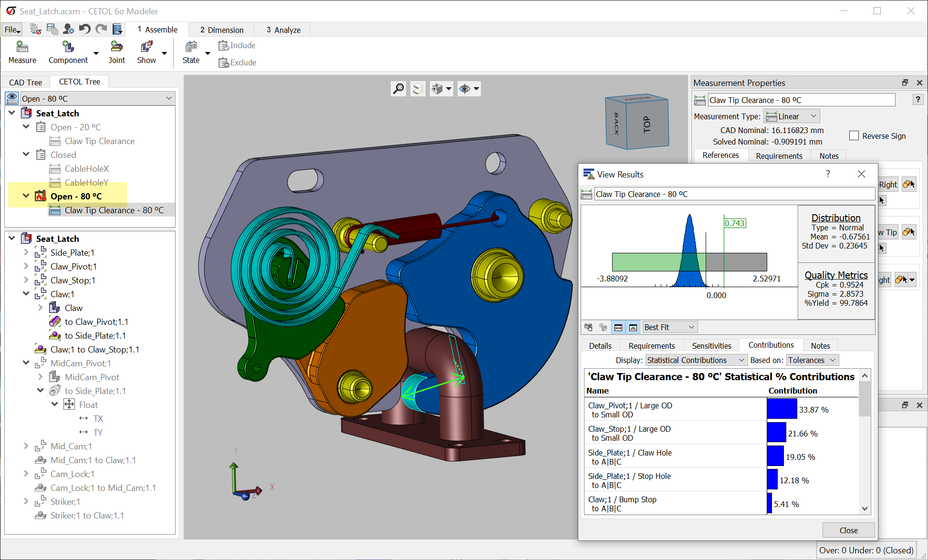This screenshot has width=928, height=560.
Task: Toggle the eye visibility icon in CETOL Tree
Action: [12, 98]
